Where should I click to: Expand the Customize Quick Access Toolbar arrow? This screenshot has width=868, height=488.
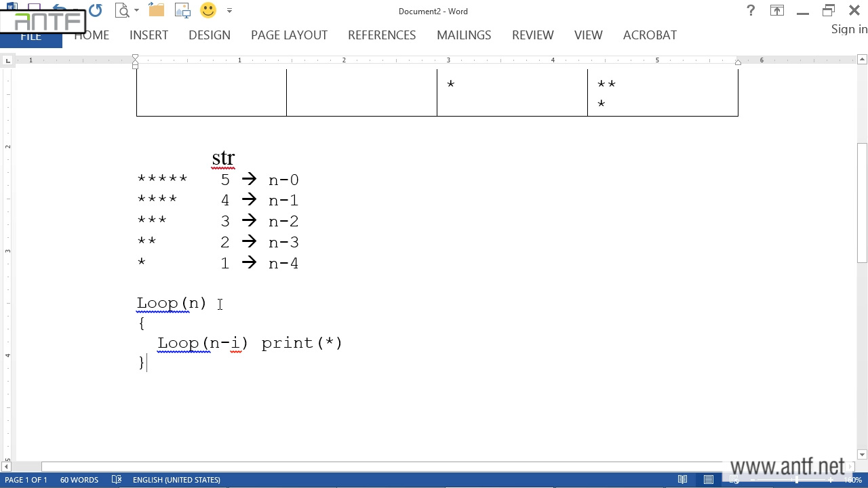click(229, 10)
